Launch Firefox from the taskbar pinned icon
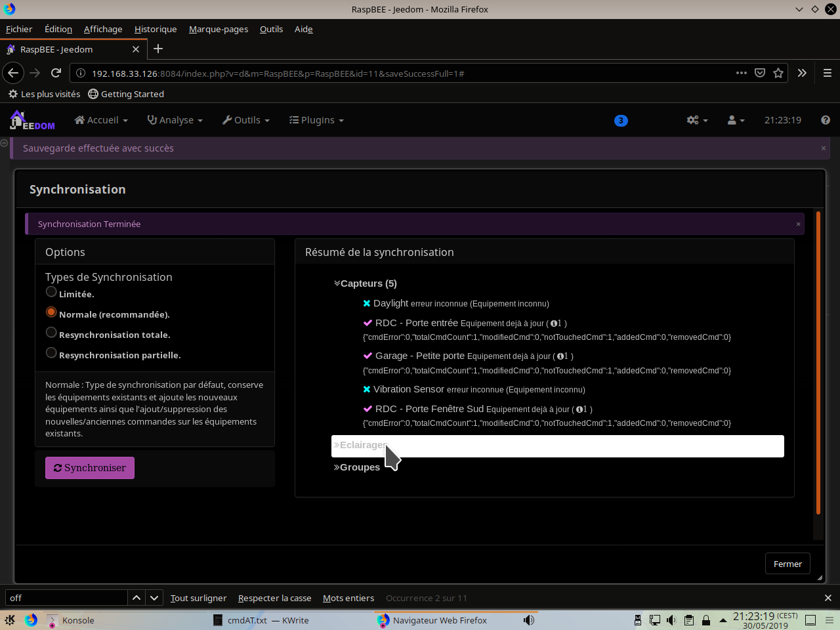 (x=31, y=620)
